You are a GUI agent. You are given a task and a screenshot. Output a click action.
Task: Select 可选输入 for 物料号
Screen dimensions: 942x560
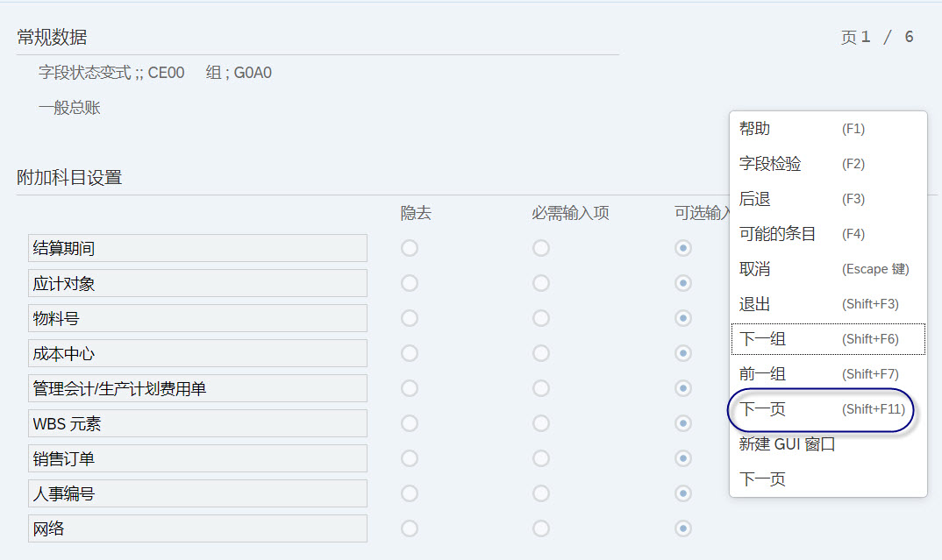683,318
